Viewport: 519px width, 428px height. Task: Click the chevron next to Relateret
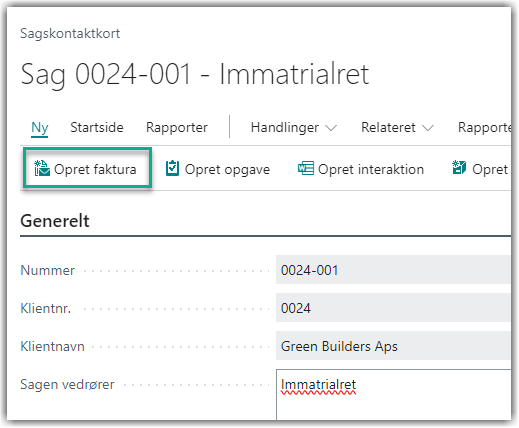coord(428,128)
